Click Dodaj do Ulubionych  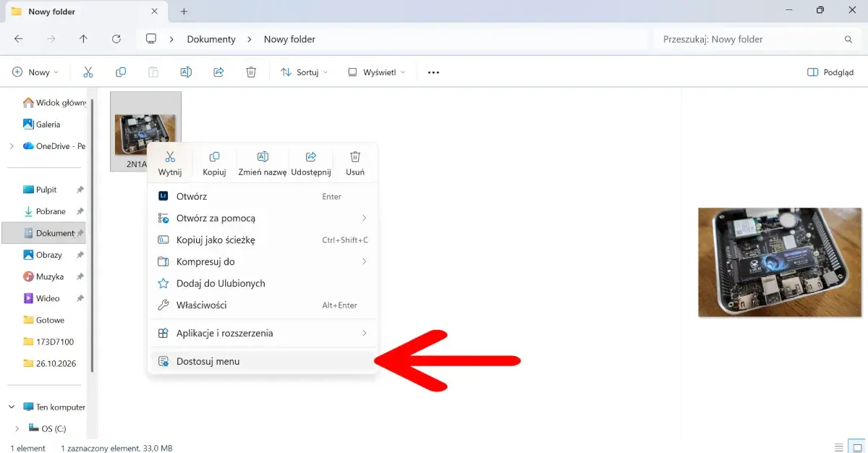[x=263, y=283]
